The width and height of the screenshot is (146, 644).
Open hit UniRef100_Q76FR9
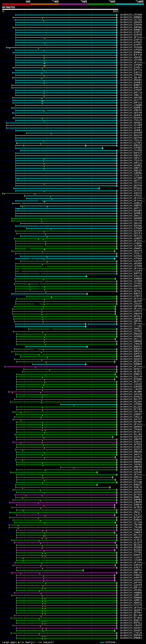[131, 25]
